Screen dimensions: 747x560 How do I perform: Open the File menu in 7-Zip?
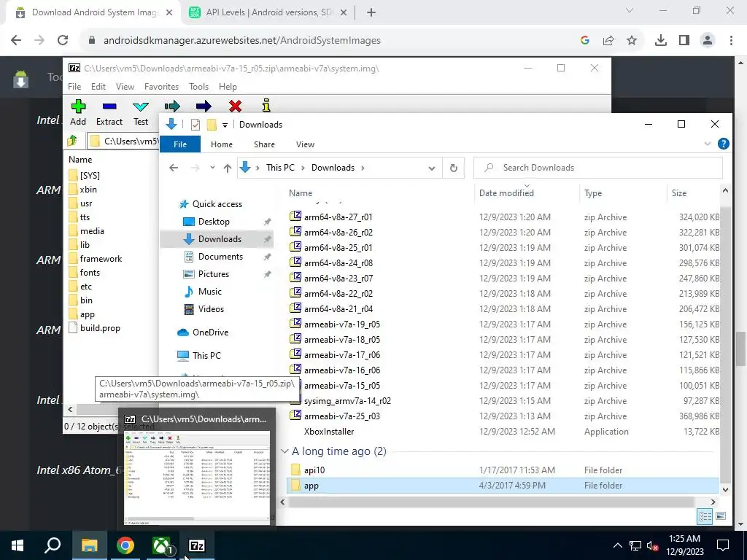pos(74,87)
